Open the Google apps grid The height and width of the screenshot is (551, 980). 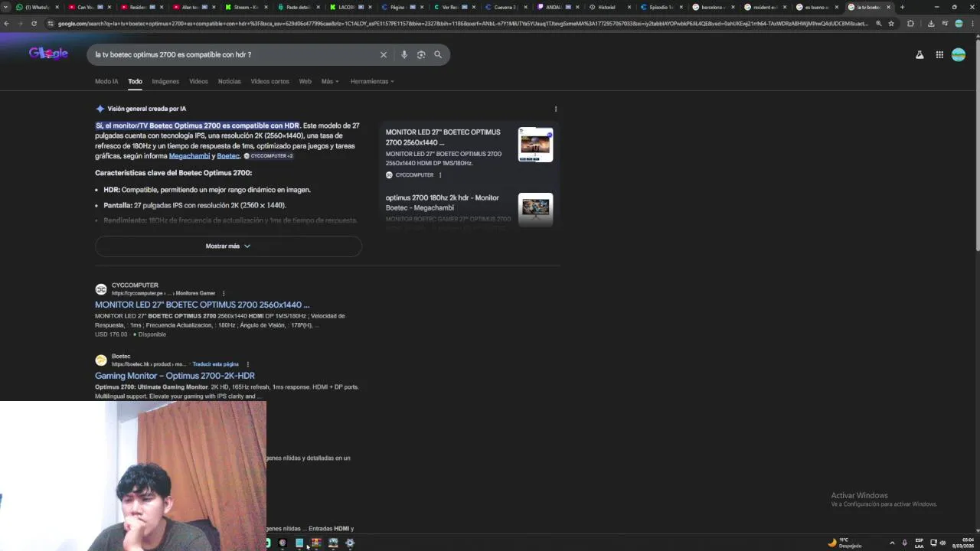[939, 55]
